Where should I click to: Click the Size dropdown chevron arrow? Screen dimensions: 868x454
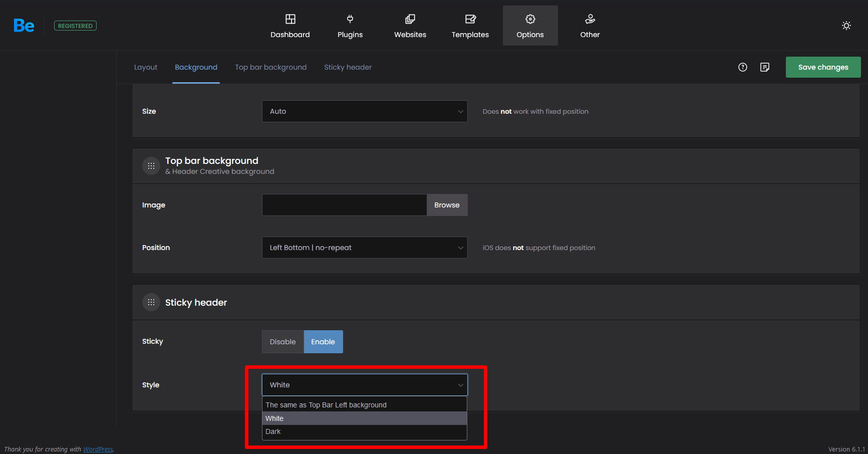(460, 111)
